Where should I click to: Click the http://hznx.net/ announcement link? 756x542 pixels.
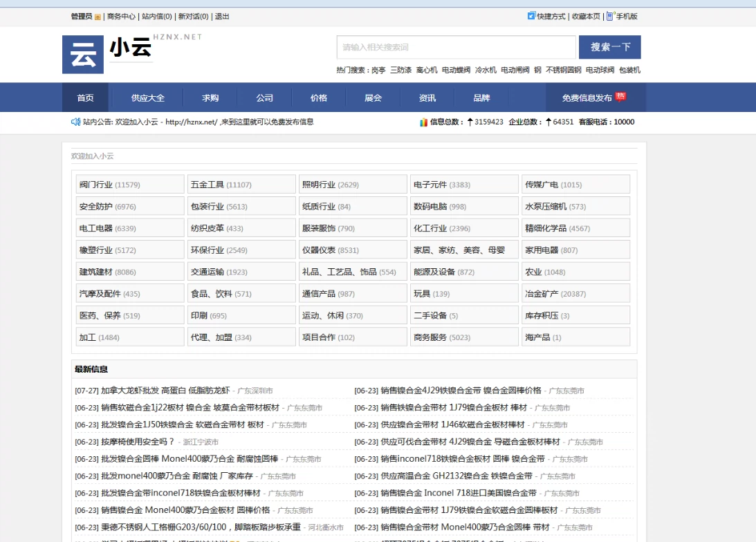192,122
